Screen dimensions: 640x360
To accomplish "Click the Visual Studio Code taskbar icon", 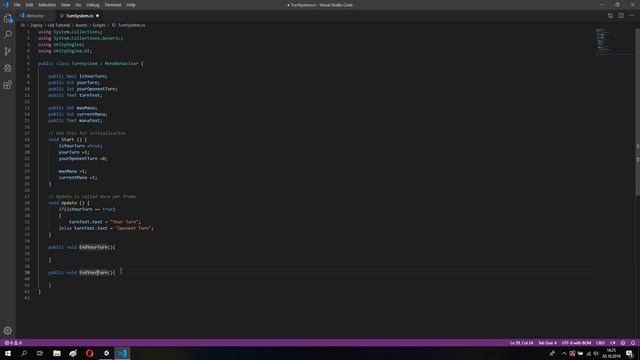I will [x=122, y=353].
